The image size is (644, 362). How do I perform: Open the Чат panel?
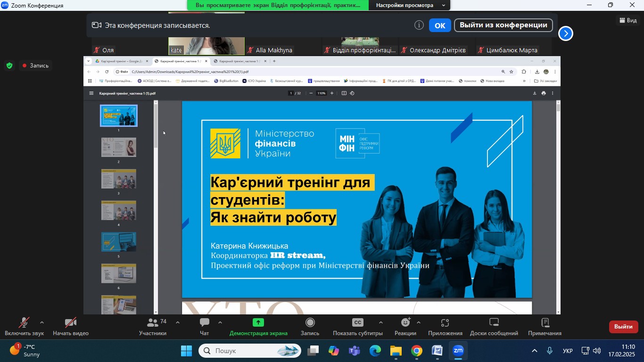coord(204,327)
